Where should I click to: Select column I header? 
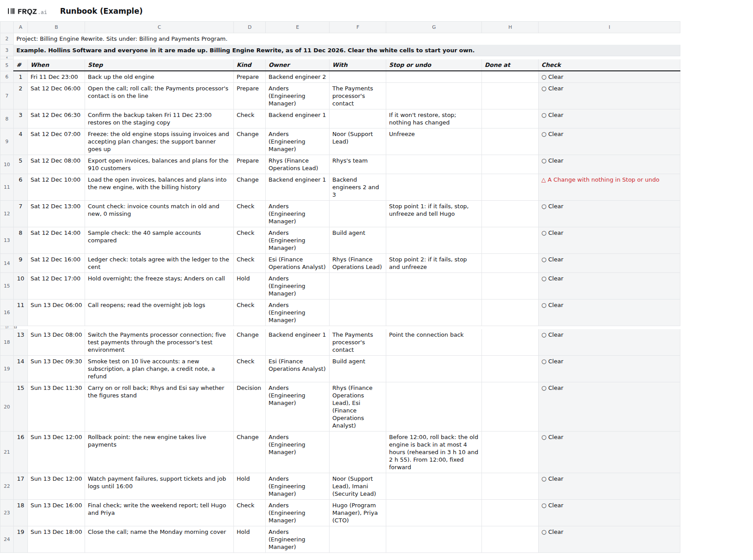point(609,27)
